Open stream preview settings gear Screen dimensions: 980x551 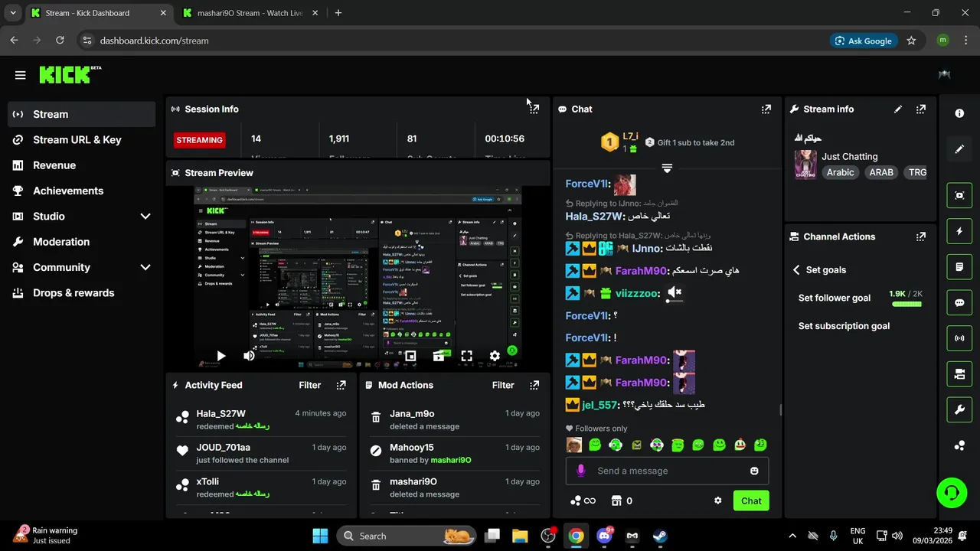click(x=495, y=356)
